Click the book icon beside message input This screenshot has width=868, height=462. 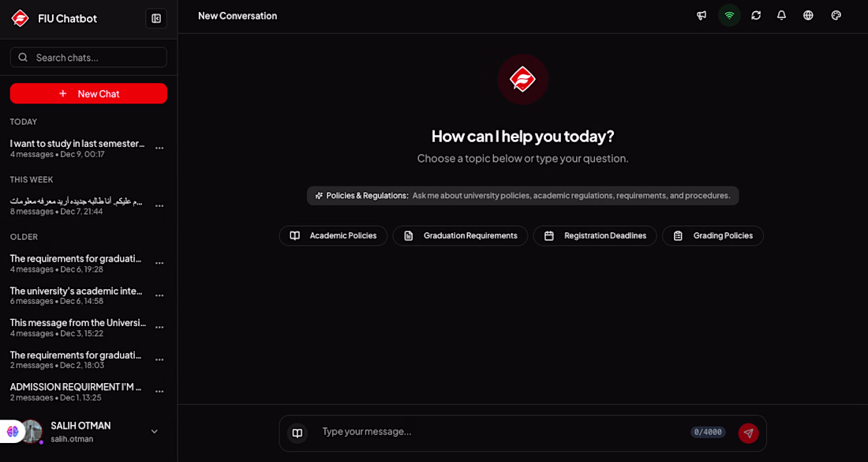297,434
